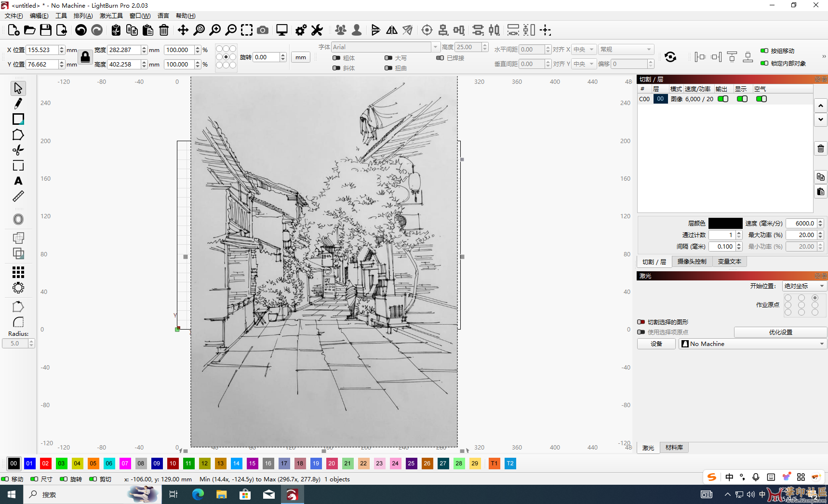Open the 激光工具 laser tools menu
The height and width of the screenshot is (504, 828).
(x=111, y=15)
